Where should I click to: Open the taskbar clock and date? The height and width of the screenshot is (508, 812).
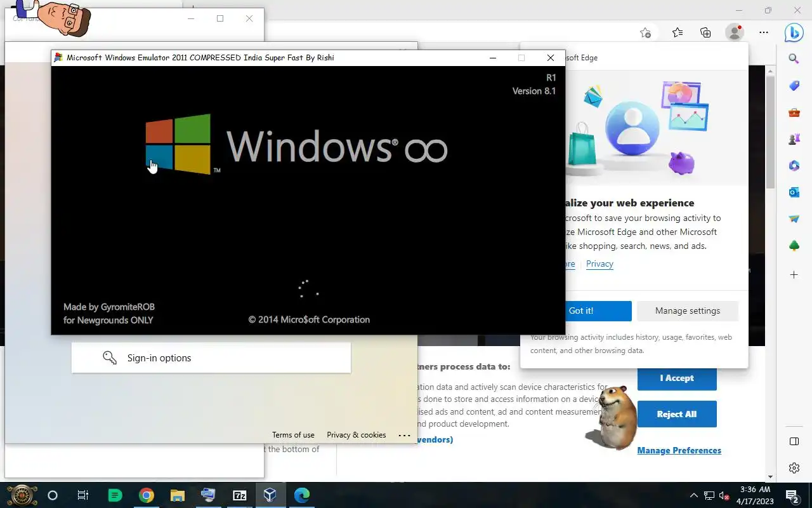pyautogui.click(x=755, y=495)
